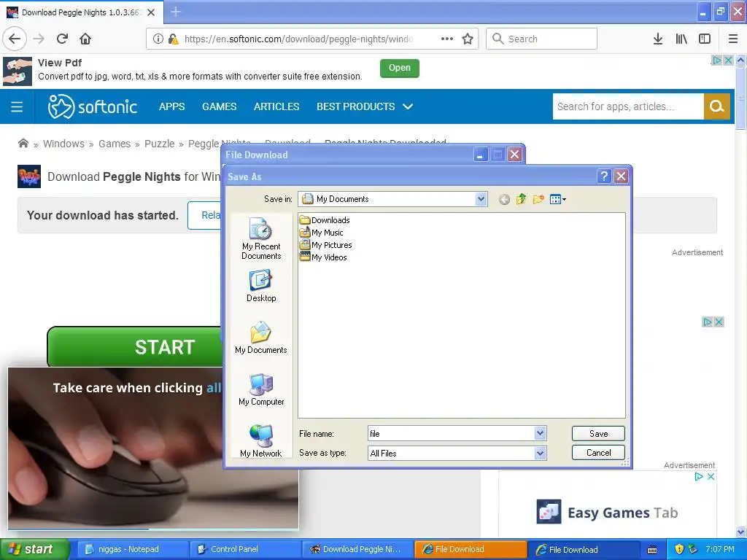Click the Save button
This screenshot has height=560, width=747.
coord(598,433)
